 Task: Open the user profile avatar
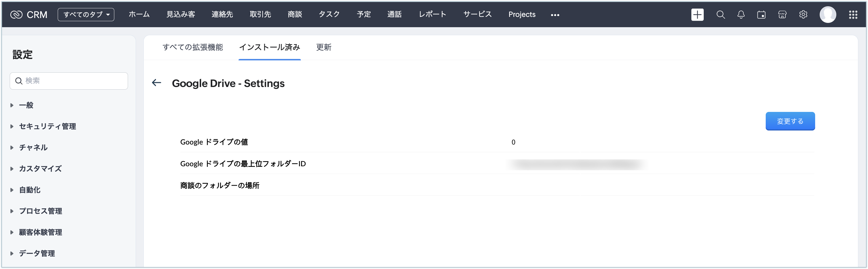pyautogui.click(x=827, y=15)
